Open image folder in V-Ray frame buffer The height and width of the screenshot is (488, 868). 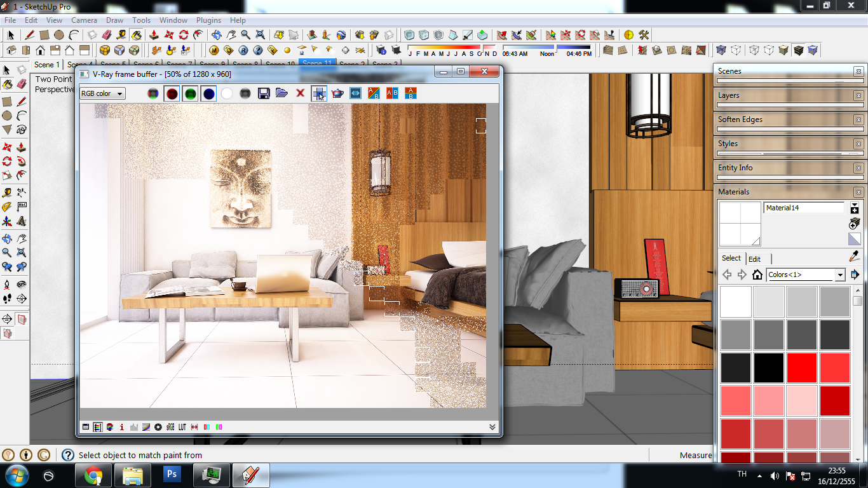pos(281,93)
